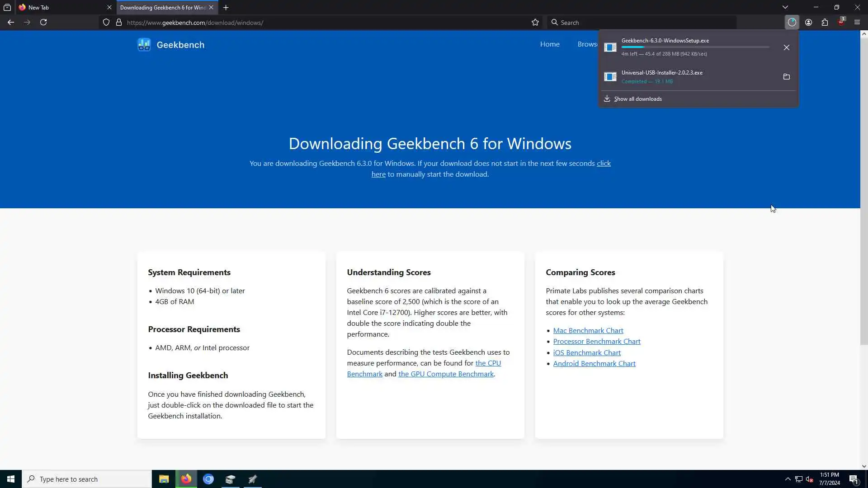Open the GPU Compute Benchmark link
Viewport: 868px width, 488px height.
click(x=446, y=374)
